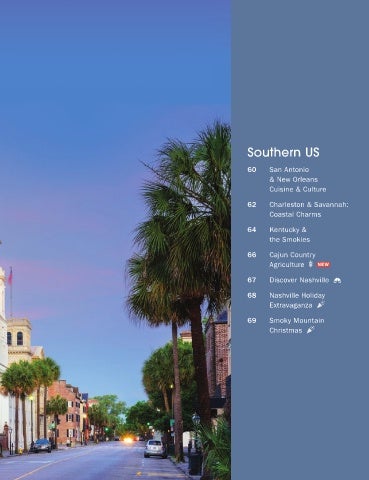
Task: Jump to page number 66
Action: click(252, 255)
